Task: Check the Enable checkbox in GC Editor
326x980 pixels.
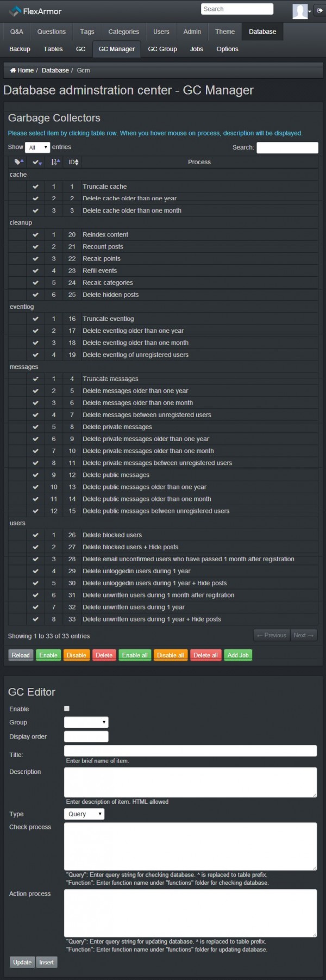Action: [x=67, y=709]
